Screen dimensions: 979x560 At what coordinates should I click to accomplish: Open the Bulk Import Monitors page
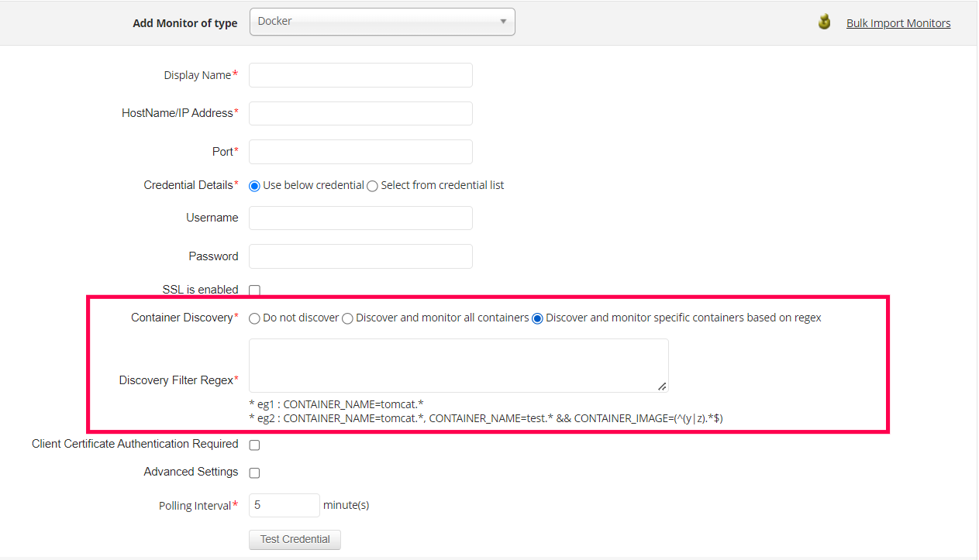click(898, 22)
